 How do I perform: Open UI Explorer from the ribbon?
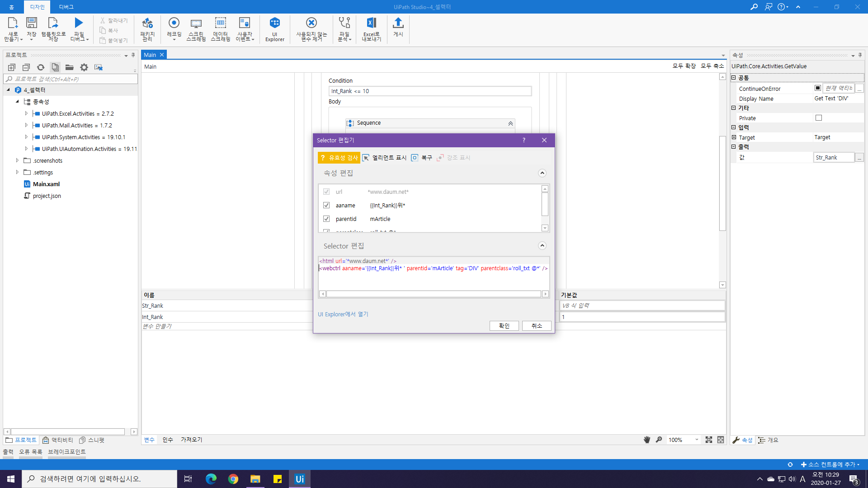[274, 29]
